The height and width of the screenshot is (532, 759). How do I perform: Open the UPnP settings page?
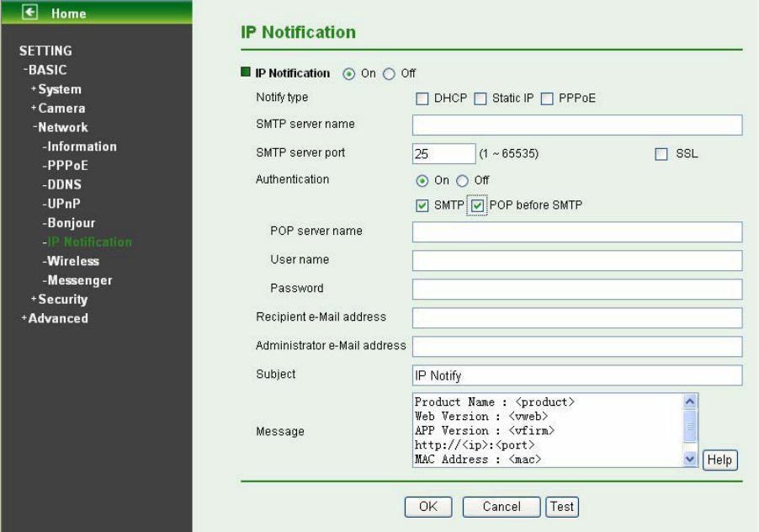tap(61, 204)
